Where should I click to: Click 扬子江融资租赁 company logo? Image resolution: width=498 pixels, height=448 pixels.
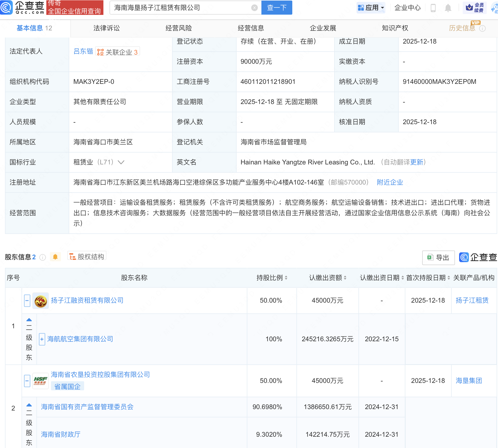tap(41, 301)
